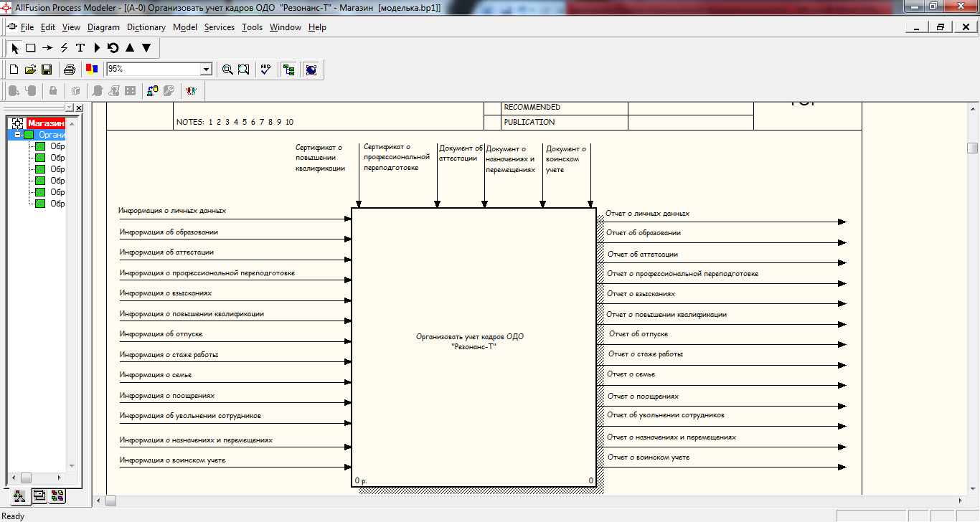Viewport: 980px width, 522px height.
Task: Click the grayed padlock ModelMart icon
Action: [x=52, y=91]
